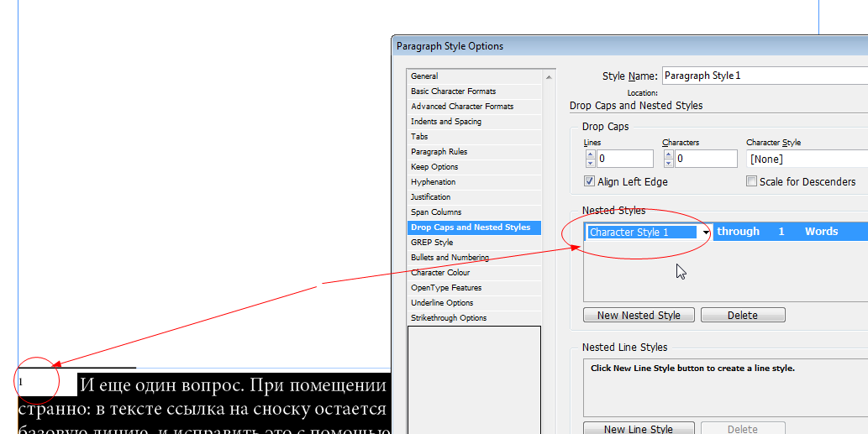Select Span Columns category
The image size is (868, 434).
point(474,212)
